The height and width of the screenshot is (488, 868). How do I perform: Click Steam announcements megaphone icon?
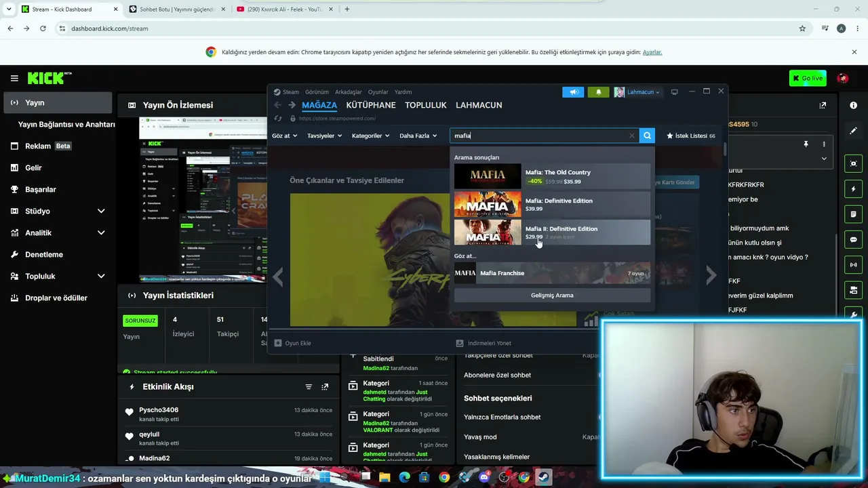coord(573,92)
